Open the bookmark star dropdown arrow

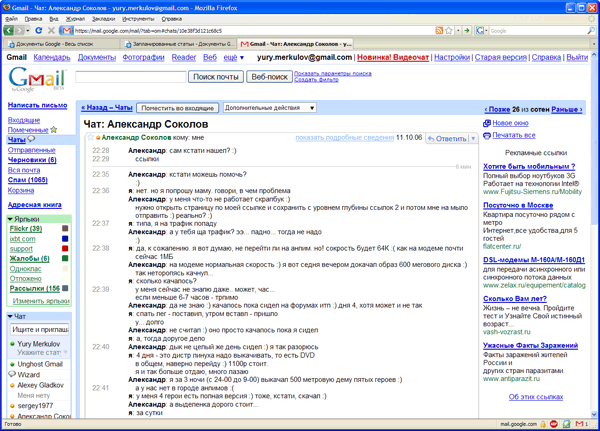[x=458, y=31]
